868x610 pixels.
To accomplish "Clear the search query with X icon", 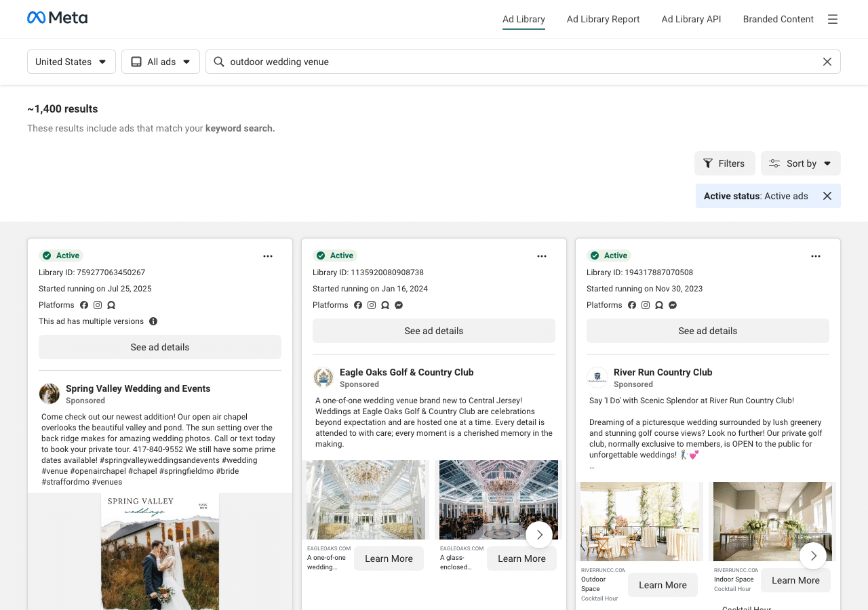I will pos(827,62).
